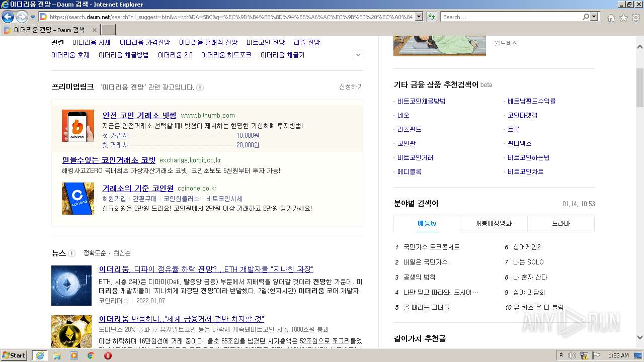Open the media player taskbar icon
644x362 pixels.
click(x=74, y=355)
